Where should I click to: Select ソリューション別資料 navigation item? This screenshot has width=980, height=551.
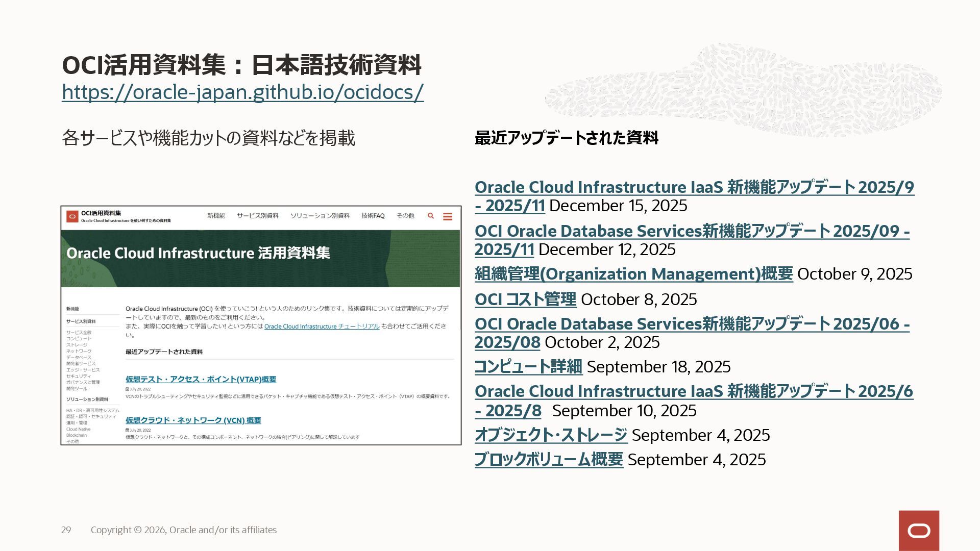(x=320, y=216)
